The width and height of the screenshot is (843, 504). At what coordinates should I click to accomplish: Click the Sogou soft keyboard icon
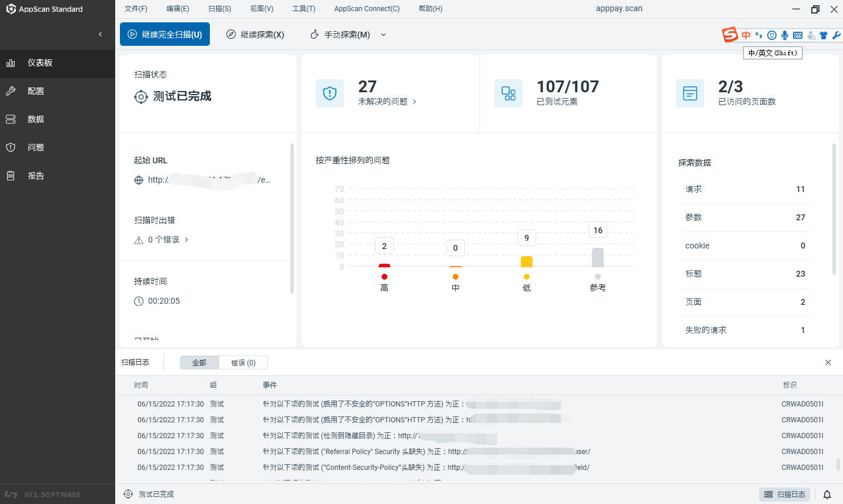798,35
